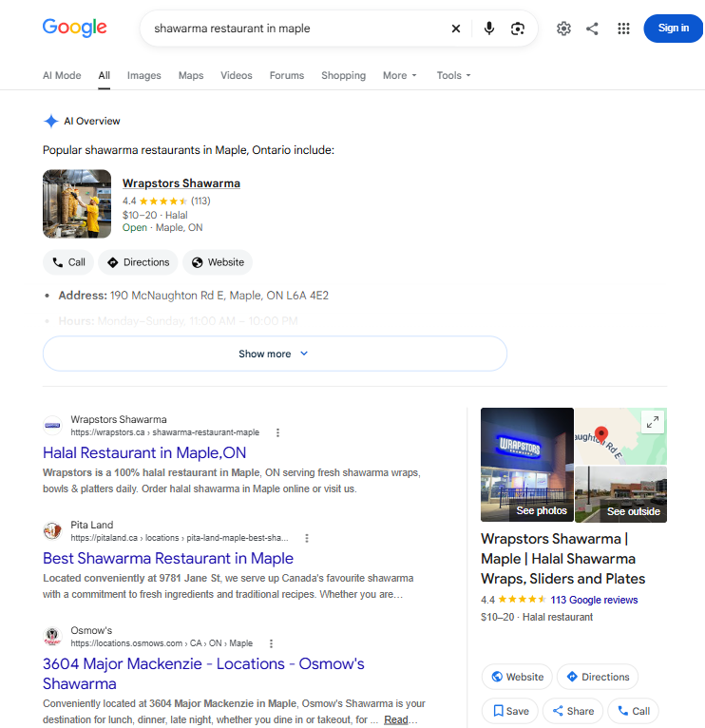
Task: Open 'Best Shawarma Restaurant in Maple' result
Action: (168, 558)
